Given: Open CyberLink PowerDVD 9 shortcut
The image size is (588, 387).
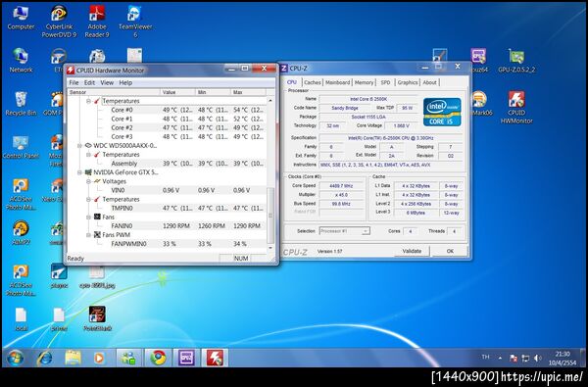Looking at the screenshot, I should (59, 22).
